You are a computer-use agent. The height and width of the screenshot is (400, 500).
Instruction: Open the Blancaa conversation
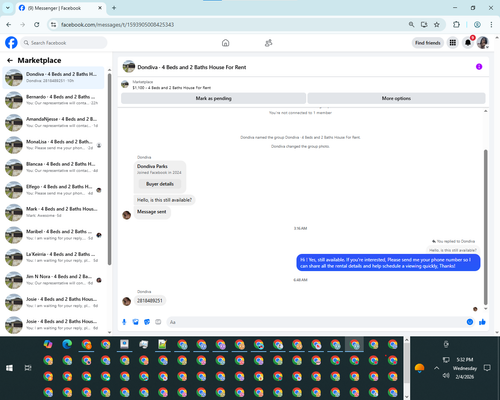tap(53, 167)
